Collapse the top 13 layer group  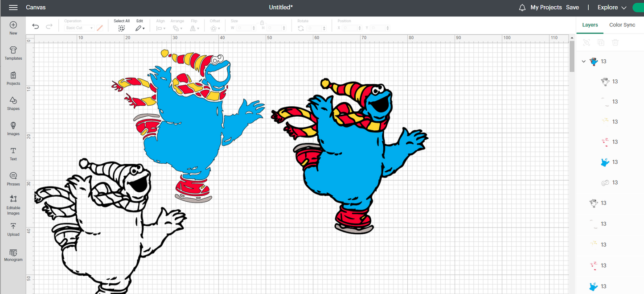point(584,62)
